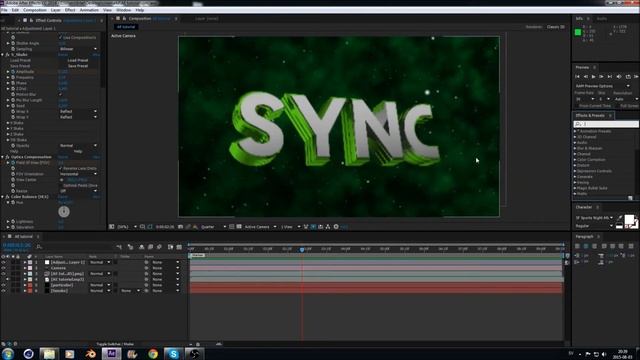640x360 pixels.
Task: Click the S_Shake Help button
Action: [x=78, y=151]
